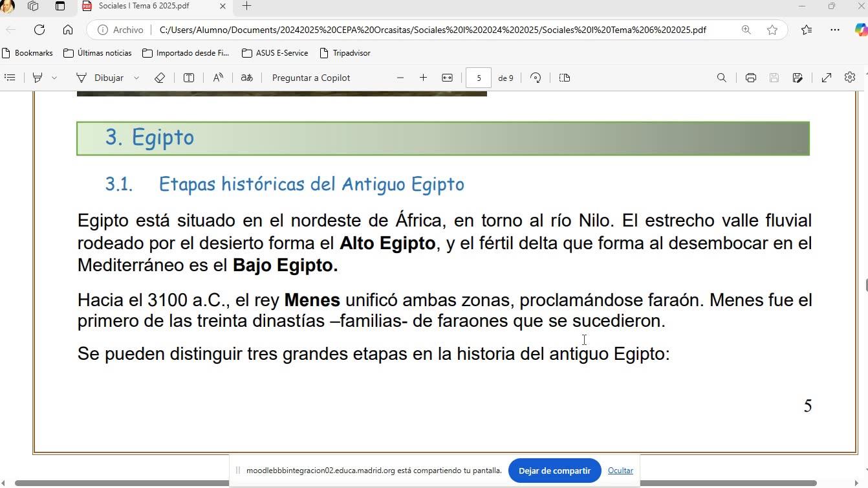Click the bold words "Bajo Egipto."
The height and width of the screenshot is (488, 868).
[285, 265]
